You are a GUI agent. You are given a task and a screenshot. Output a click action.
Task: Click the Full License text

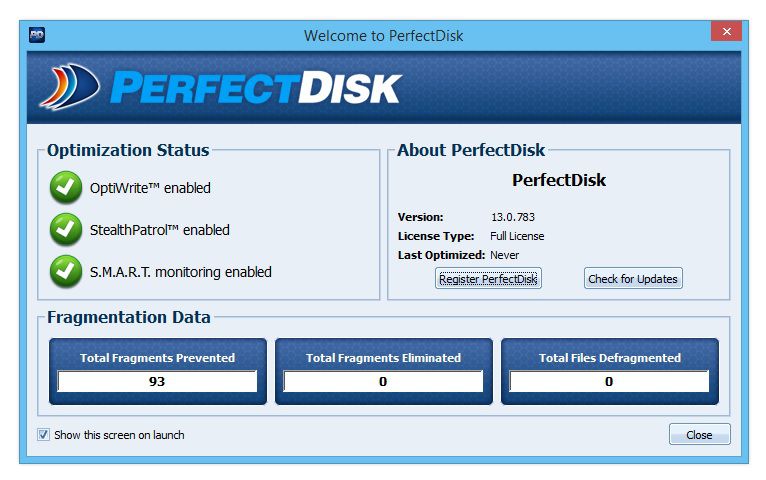[x=517, y=236]
